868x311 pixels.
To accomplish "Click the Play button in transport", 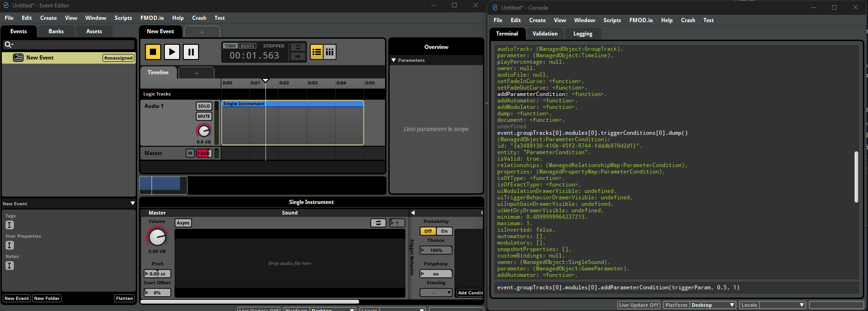I will tap(172, 52).
